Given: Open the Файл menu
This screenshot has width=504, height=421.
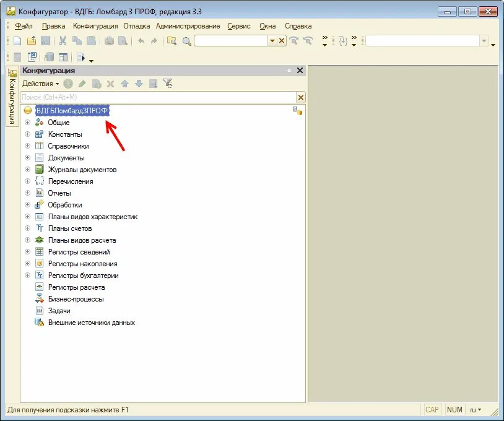Looking at the screenshot, I should coord(24,26).
